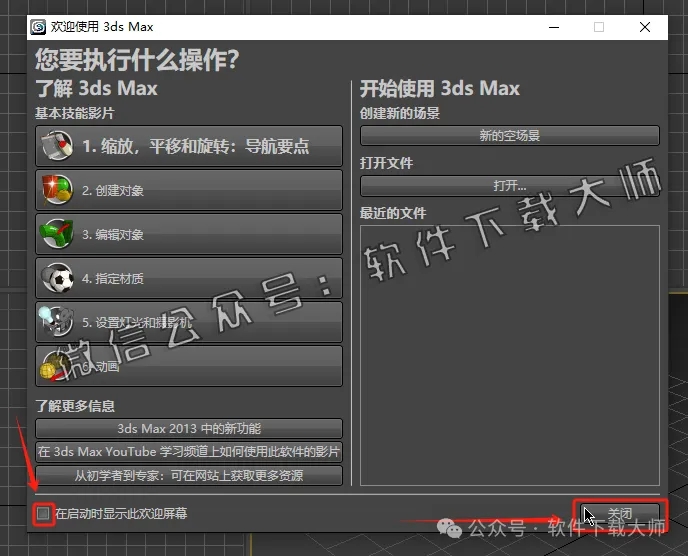The image size is (688, 556).
Task: Open the 2. 创建对象 video
Action: point(189,190)
